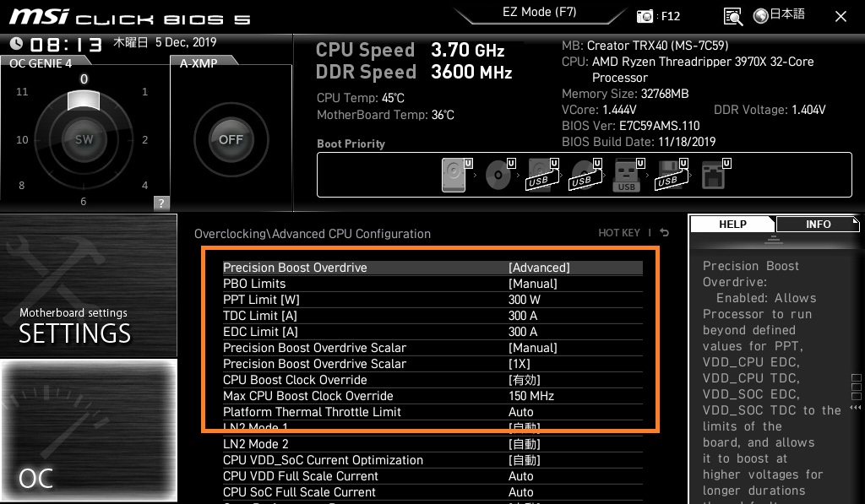Screen dimensions: 865x504
Task: Open Precision Boost Overdrive [Advanced] option
Action: point(432,268)
